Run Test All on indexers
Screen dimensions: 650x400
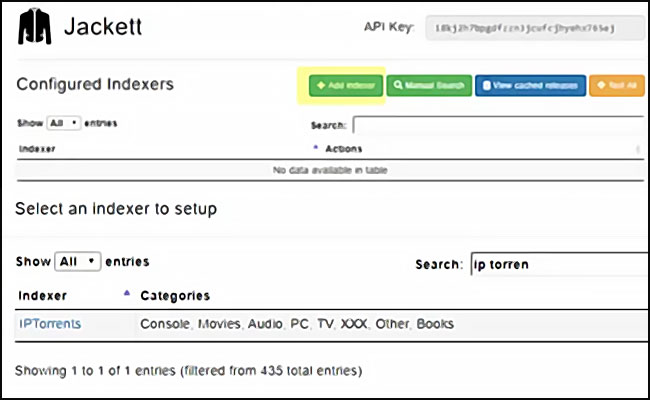tap(617, 85)
